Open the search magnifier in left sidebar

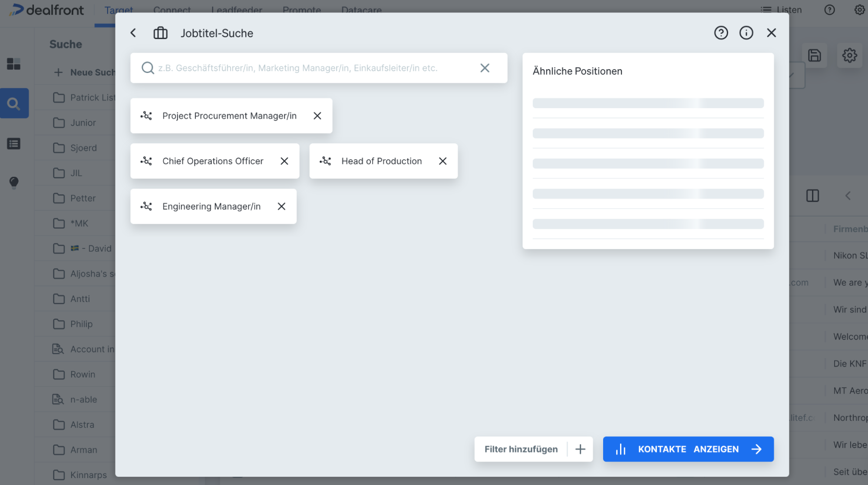[x=14, y=103]
